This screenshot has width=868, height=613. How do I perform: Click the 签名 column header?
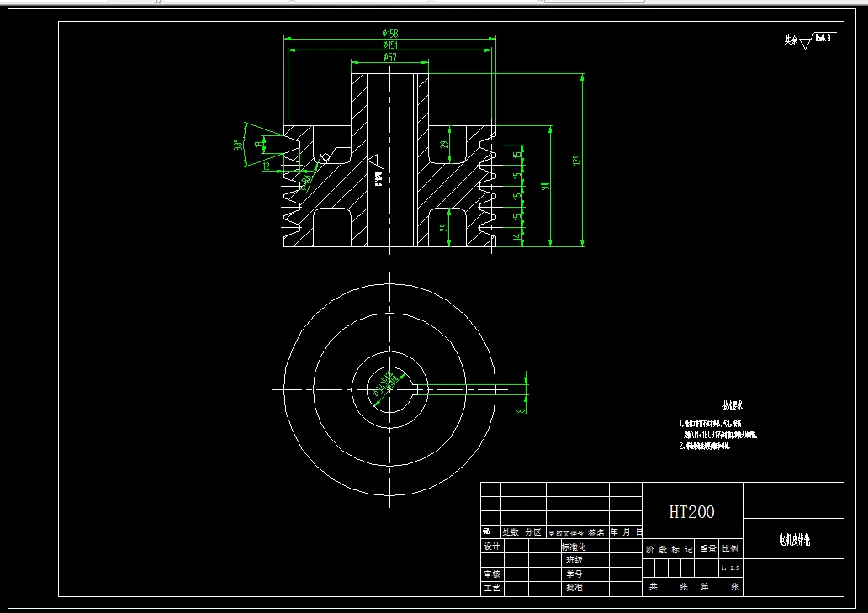pyautogui.click(x=596, y=533)
